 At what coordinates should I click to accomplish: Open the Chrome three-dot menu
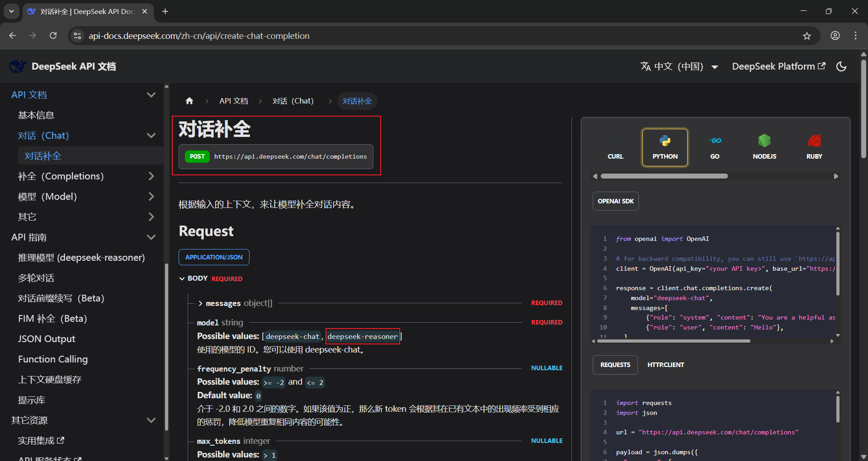point(855,36)
